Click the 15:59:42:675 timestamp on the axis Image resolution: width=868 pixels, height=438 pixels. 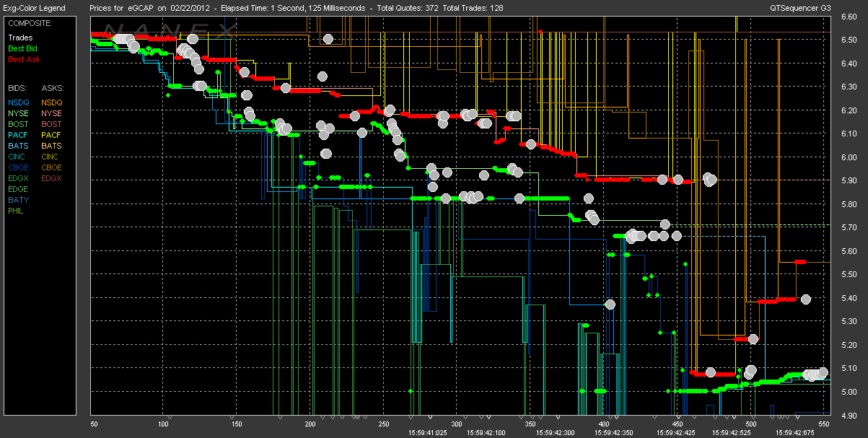point(796,432)
